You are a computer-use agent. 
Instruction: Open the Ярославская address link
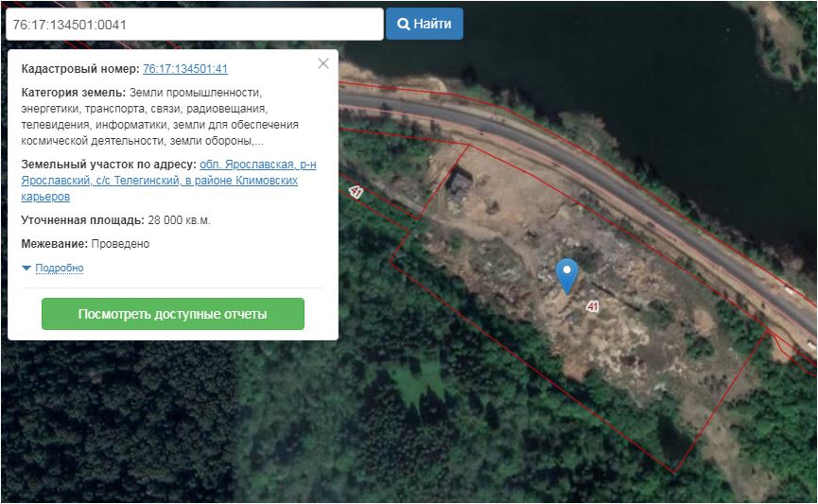tap(168, 181)
